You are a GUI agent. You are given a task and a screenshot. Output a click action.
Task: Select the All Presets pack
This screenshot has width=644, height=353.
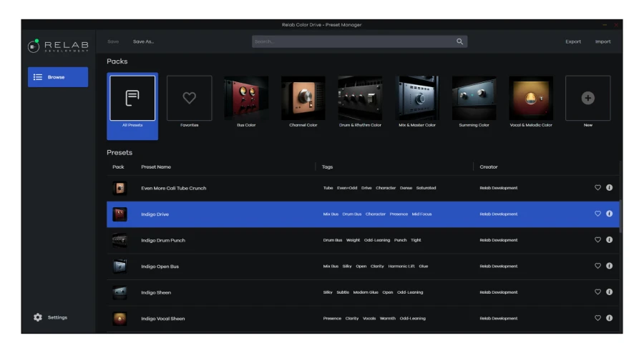pos(132,106)
